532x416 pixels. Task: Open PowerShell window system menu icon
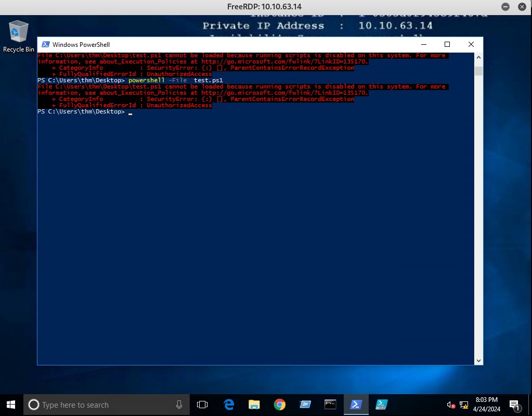click(x=46, y=45)
